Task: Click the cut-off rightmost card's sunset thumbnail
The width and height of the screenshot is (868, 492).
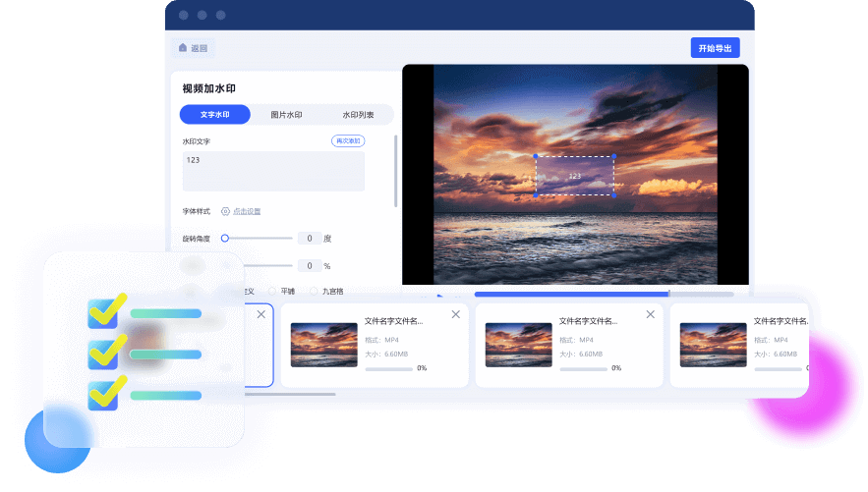Action: pos(713,345)
